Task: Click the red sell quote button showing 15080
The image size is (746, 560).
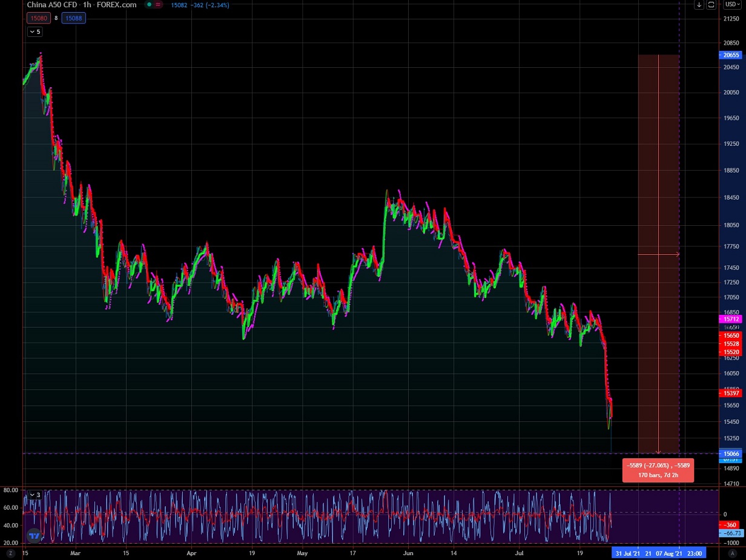Action: [x=38, y=18]
